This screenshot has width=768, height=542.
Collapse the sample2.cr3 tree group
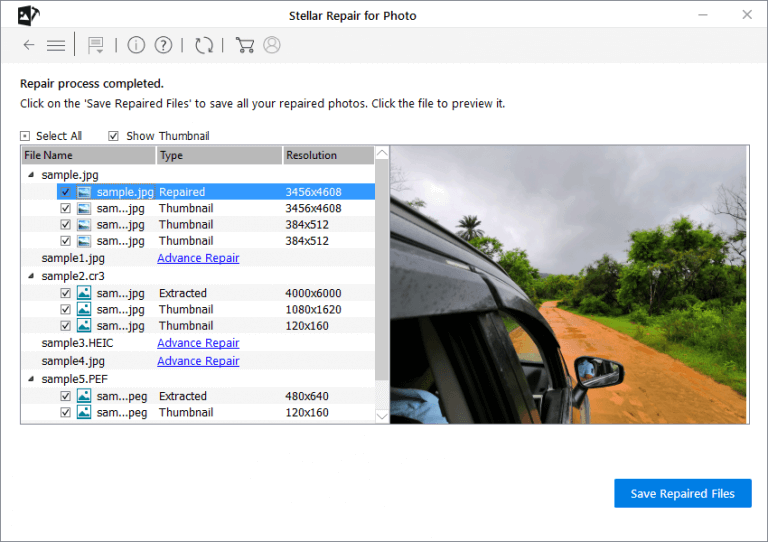[x=31, y=276]
